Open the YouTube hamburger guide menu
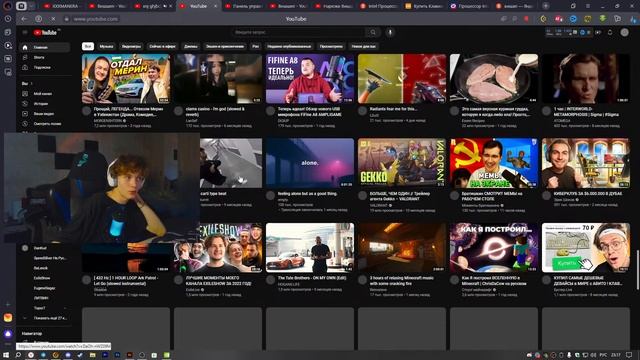640x360 pixels. point(25,32)
